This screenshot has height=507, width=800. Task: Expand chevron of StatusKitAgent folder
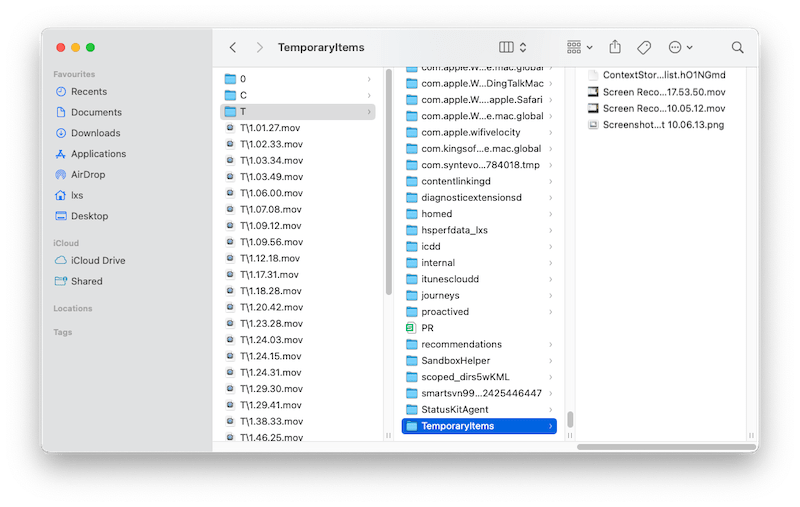coord(551,410)
